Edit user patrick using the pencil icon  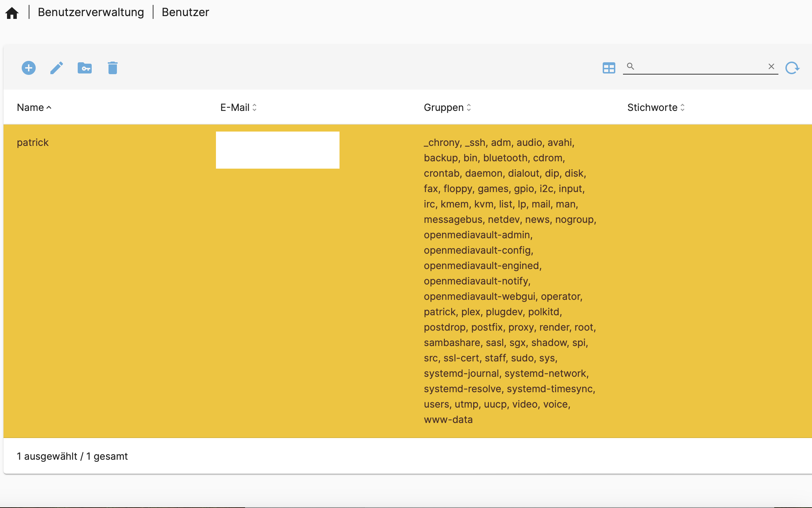pyautogui.click(x=56, y=68)
